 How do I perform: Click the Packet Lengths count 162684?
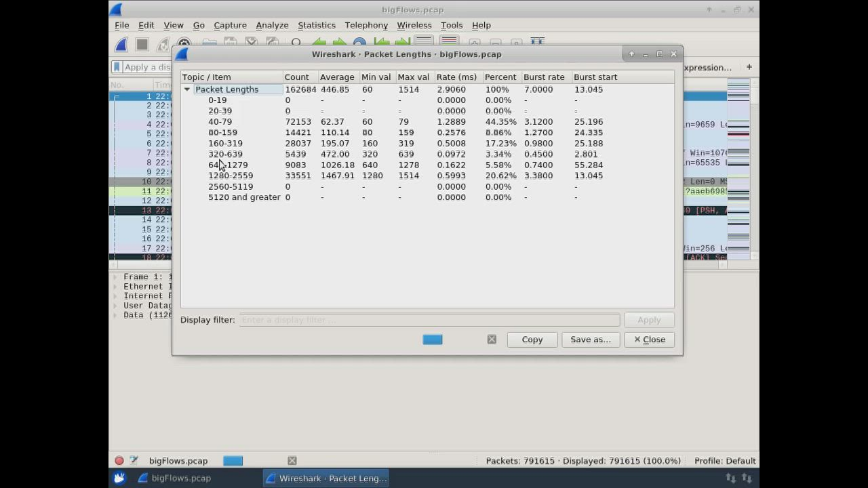[x=300, y=89]
